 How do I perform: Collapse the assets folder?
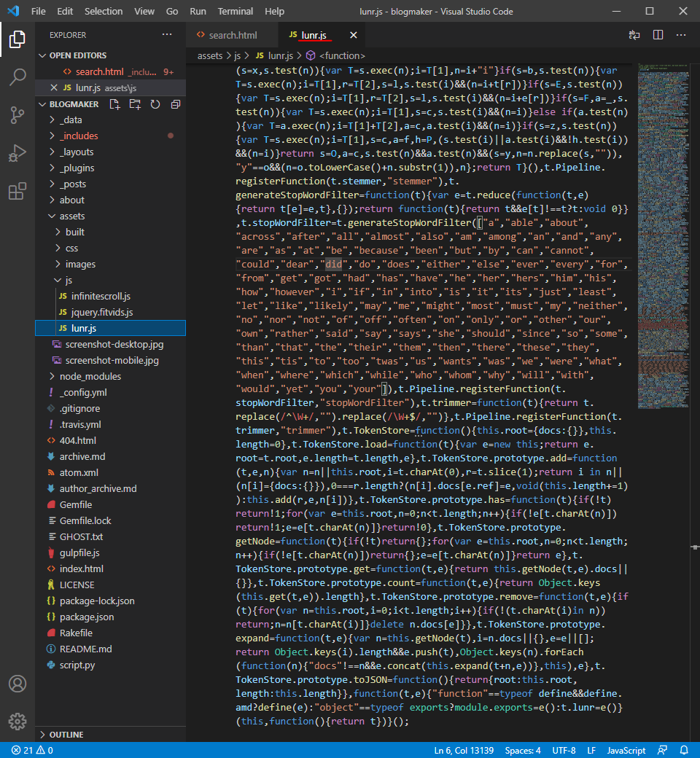click(x=110, y=216)
